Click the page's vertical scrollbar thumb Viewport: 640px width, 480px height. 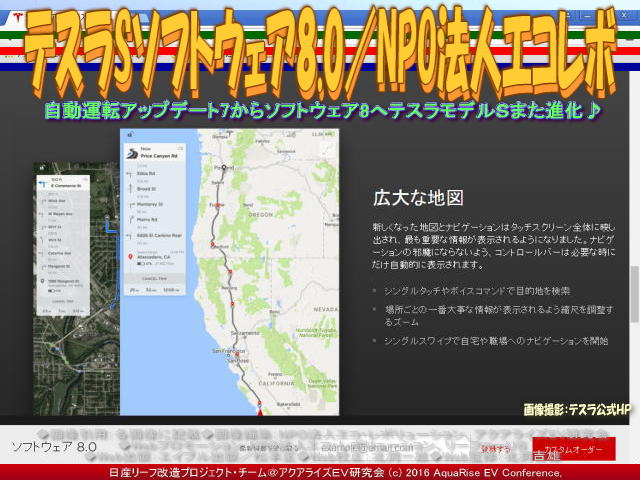pyautogui.click(x=635, y=294)
